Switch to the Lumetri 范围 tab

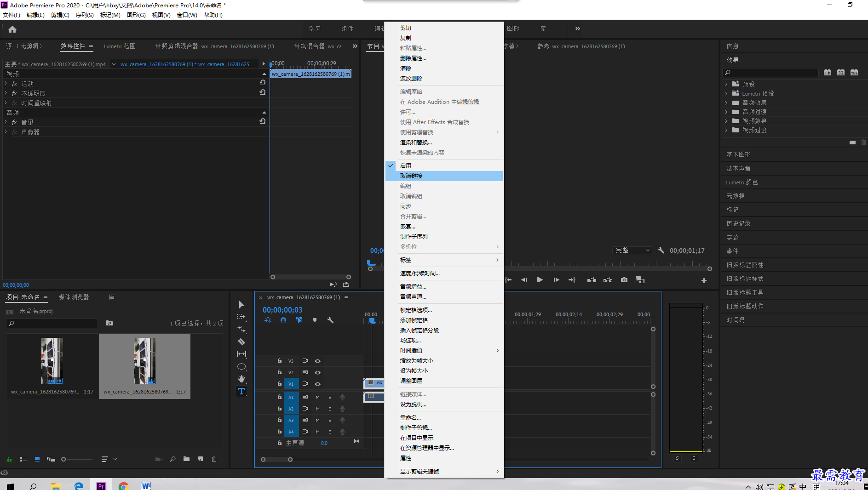[120, 46]
